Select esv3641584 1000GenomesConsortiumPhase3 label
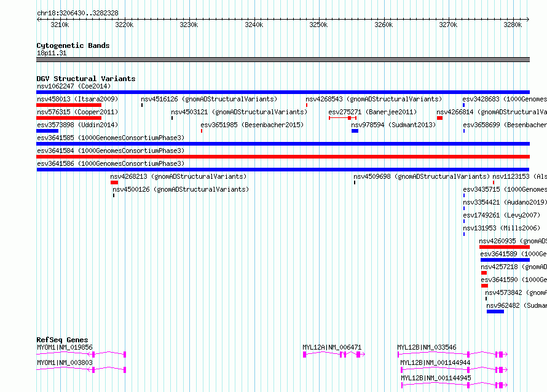The image size is (547, 392). [x=111, y=151]
